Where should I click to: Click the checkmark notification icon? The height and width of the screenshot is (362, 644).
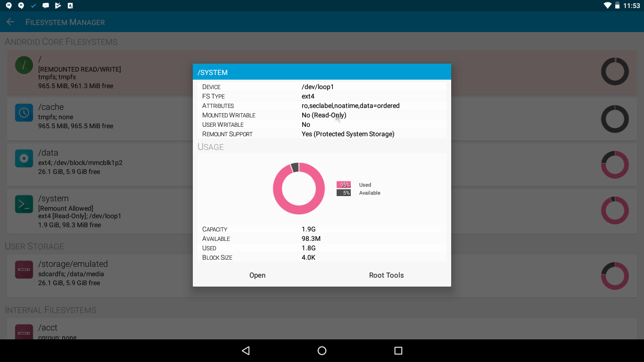[33, 6]
